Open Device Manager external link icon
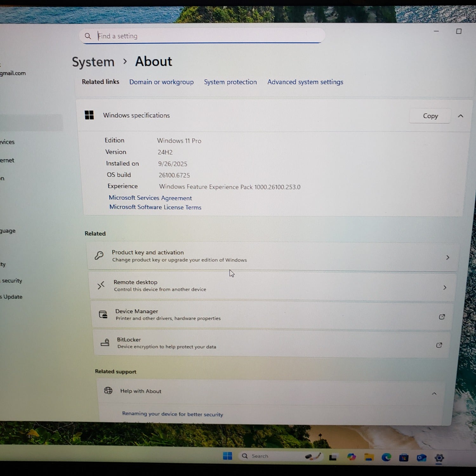Viewport: 476px width, 476px height. coord(442,317)
